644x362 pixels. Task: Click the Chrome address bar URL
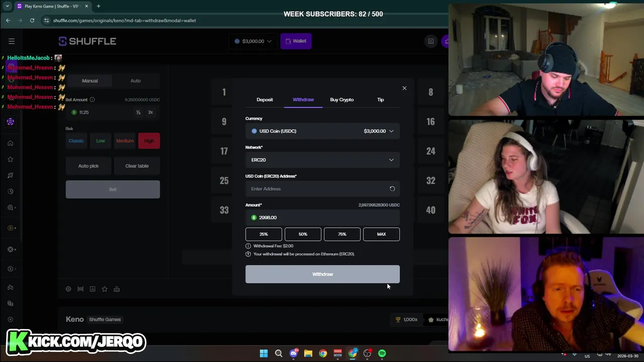point(125,20)
